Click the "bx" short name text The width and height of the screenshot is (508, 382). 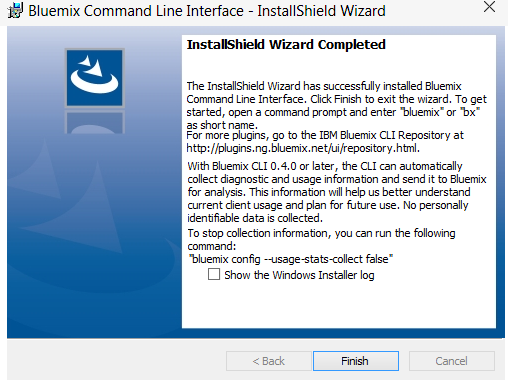coord(470,112)
